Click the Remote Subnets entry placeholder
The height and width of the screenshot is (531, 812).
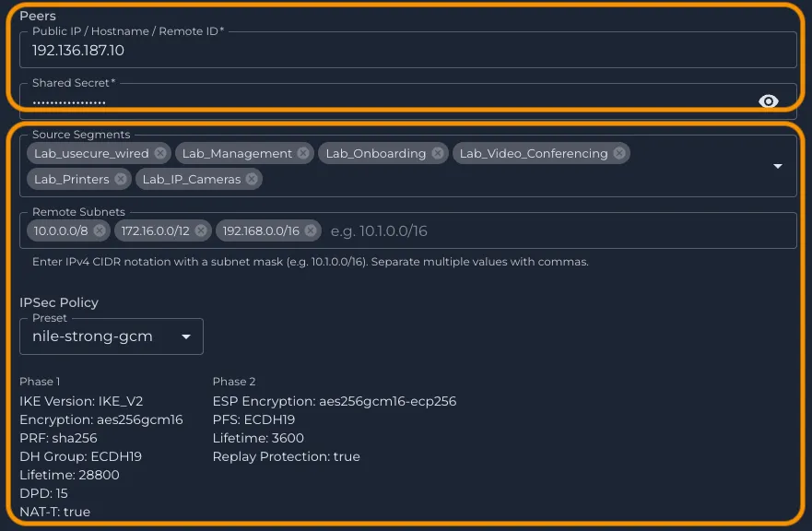379,231
